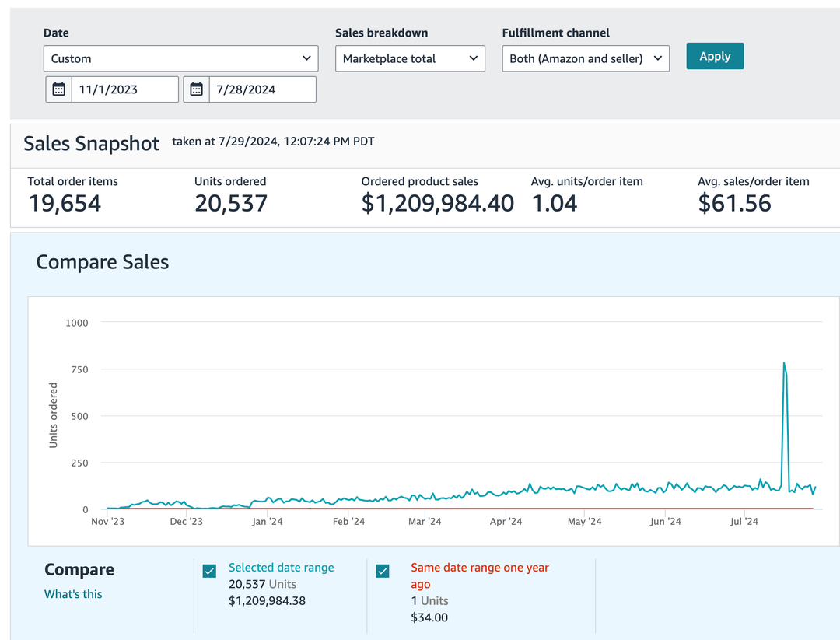This screenshot has height=640, width=840.
Task: Click the Avg. sales/order item value
Action: [x=734, y=204]
